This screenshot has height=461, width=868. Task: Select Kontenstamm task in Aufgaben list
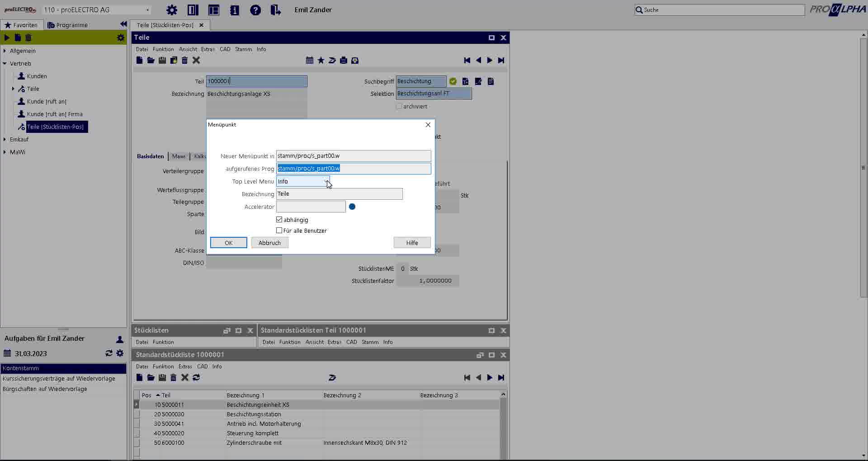tap(63, 368)
